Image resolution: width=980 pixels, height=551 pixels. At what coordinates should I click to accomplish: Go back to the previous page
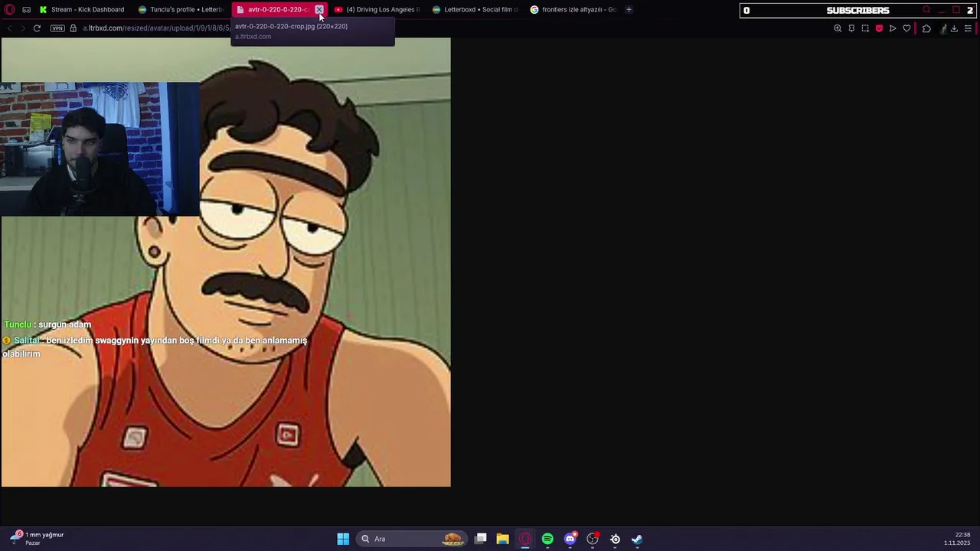point(9,28)
